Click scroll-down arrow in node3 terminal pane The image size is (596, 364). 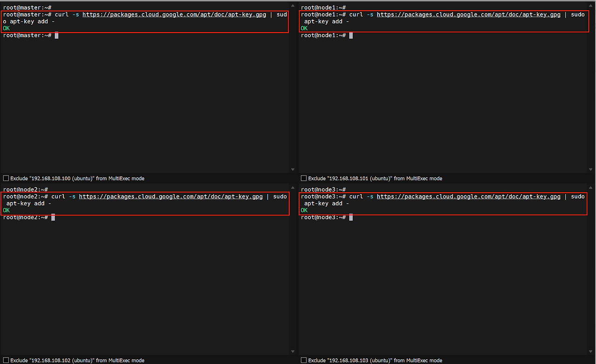(x=590, y=351)
